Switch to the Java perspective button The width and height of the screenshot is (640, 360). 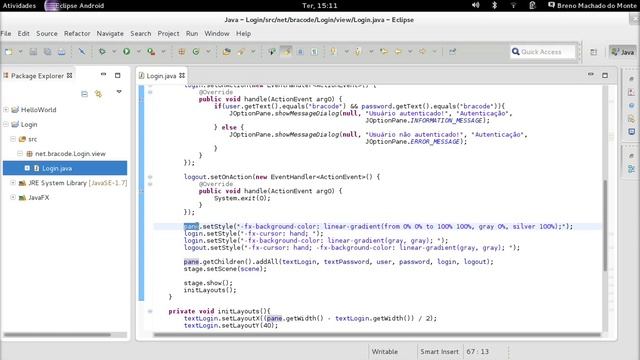[623, 52]
